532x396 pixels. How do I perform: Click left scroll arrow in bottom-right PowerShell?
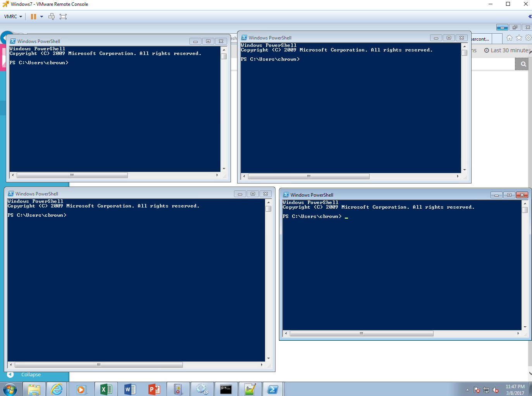pos(286,333)
